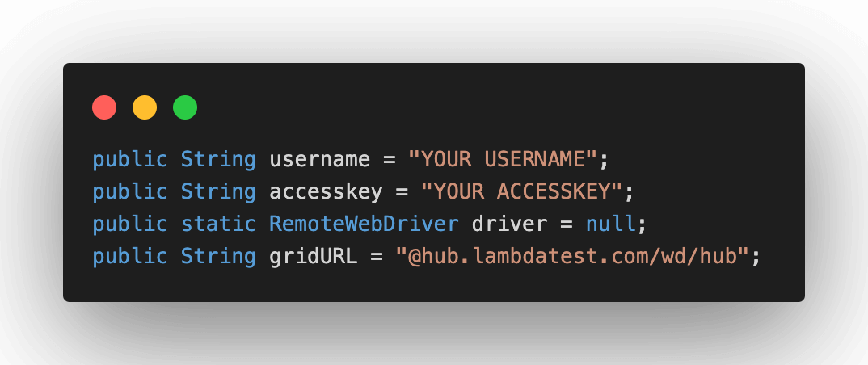Click the String type on the accesskey line
Image resolution: width=868 pixels, height=365 pixels.
point(218,191)
